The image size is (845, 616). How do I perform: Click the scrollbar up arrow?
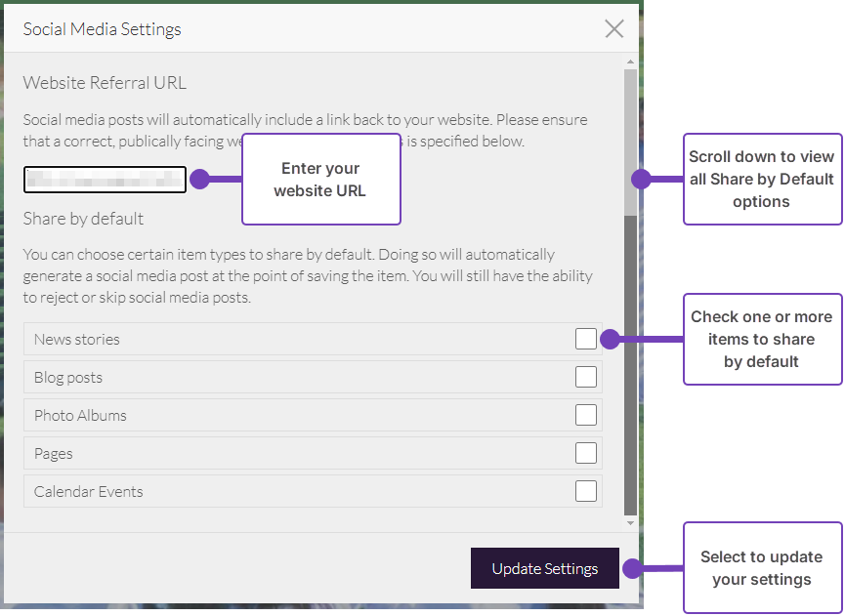tap(630, 62)
